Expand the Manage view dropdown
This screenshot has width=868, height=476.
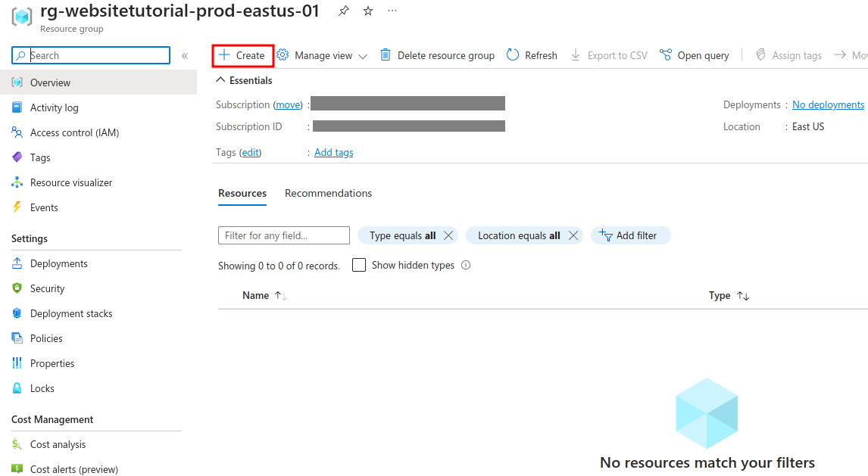point(322,55)
